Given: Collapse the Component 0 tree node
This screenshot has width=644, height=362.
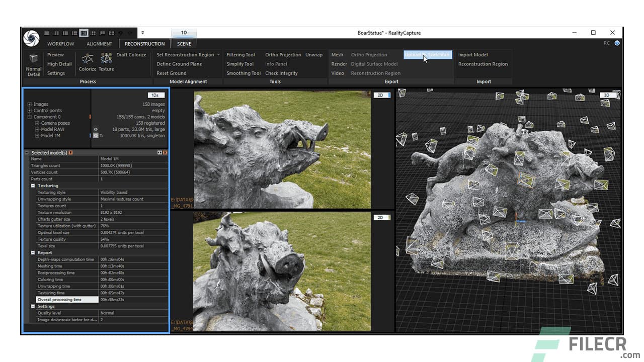Looking at the screenshot, I should click(x=29, y=117).
